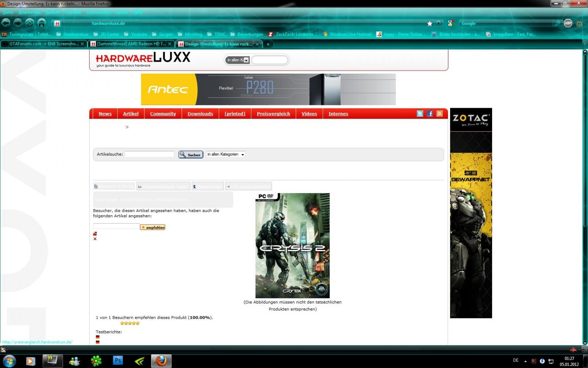
Task: Expand the Saugen bookmark folder
Action: coord(162,34)
